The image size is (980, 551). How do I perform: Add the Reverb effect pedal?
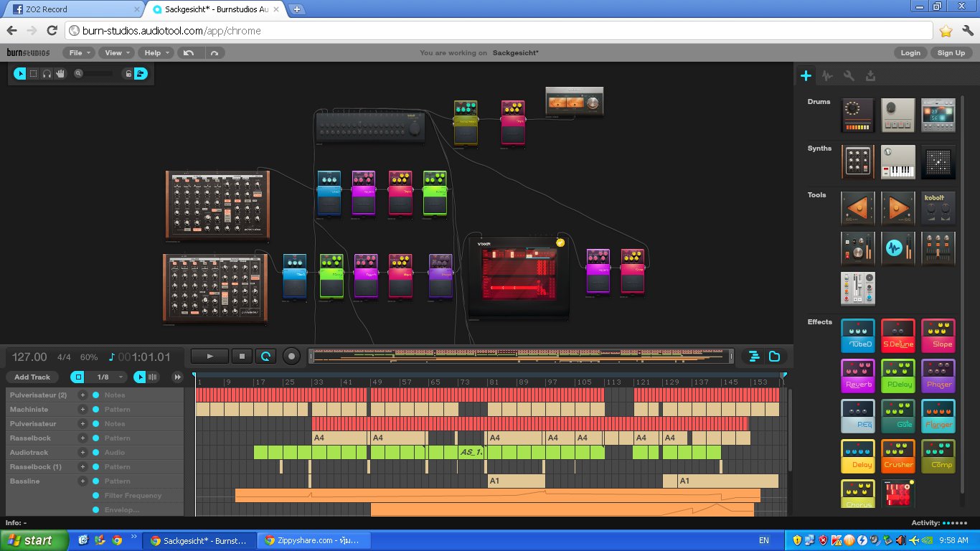click(858, 376)
